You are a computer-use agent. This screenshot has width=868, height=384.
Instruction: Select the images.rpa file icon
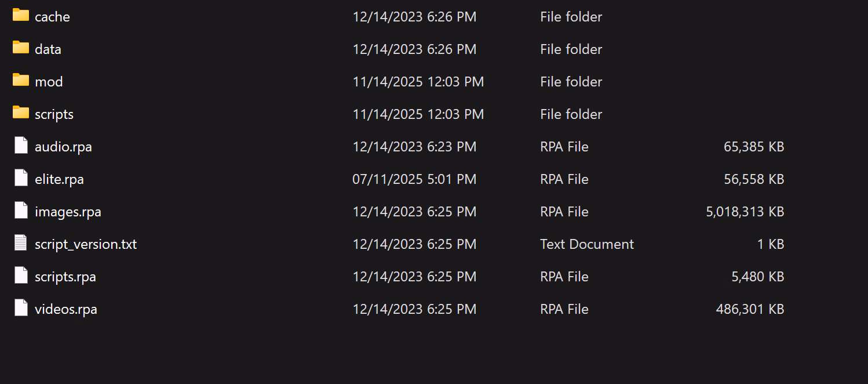21,211
